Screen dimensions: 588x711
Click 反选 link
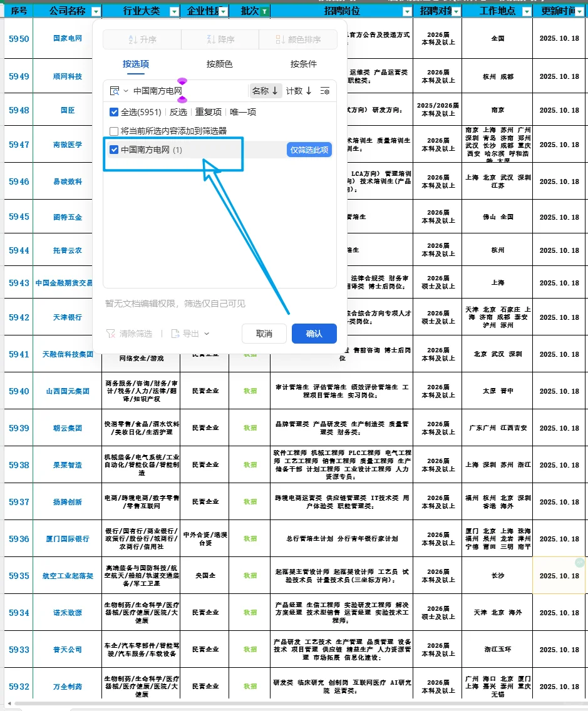[x=178, y=112]
